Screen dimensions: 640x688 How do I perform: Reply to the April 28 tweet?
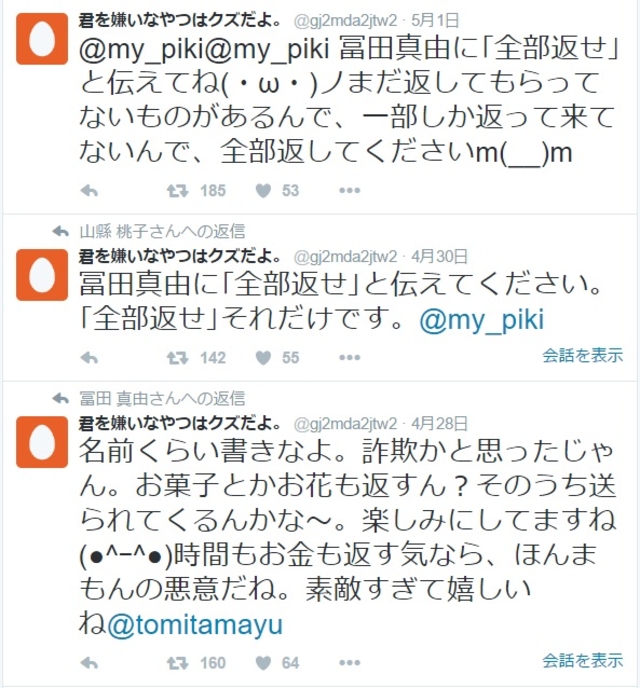pyautogui.click(x=89, y=663)
